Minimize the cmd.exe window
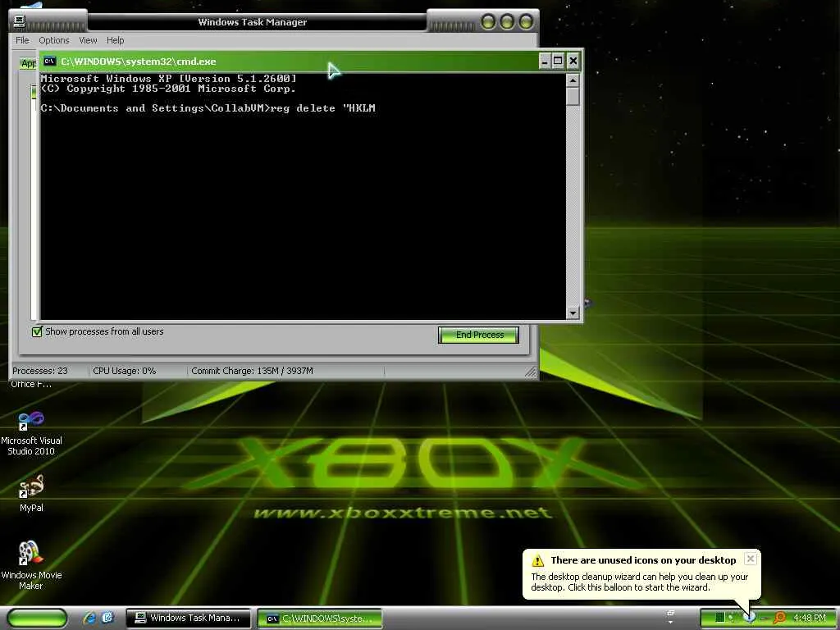Screen dimensions: 840x630 click(545, 61)
